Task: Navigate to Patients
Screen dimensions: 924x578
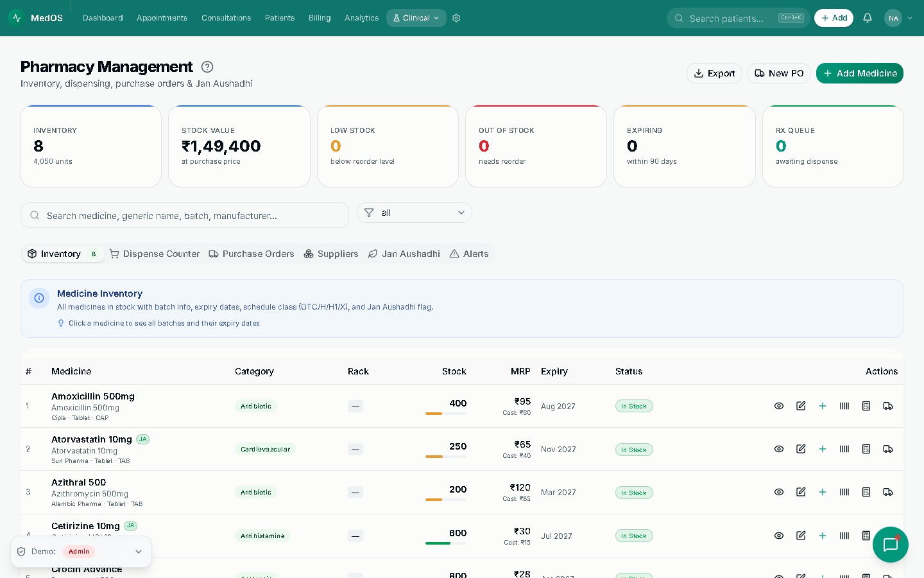Action: click(x=280, y=18)
